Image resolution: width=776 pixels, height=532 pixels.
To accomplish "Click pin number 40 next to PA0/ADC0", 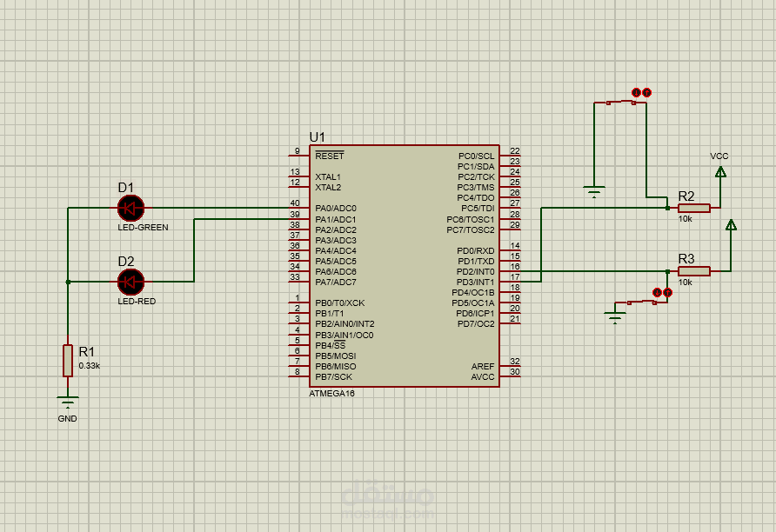I will pyautogui.click(x=295, y=203).
